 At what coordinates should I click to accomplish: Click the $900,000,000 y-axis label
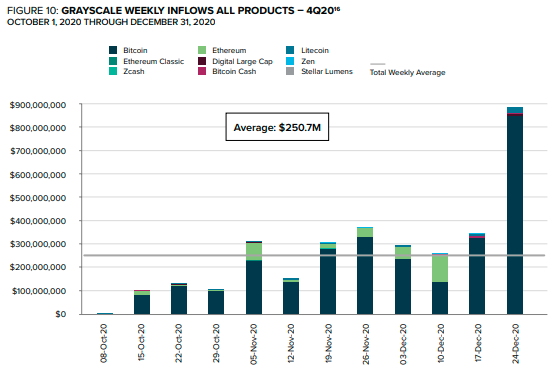38,105
